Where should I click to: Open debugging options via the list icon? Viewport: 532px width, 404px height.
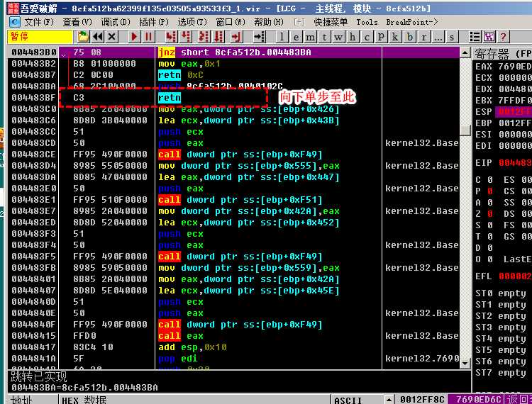coord(475,37)
